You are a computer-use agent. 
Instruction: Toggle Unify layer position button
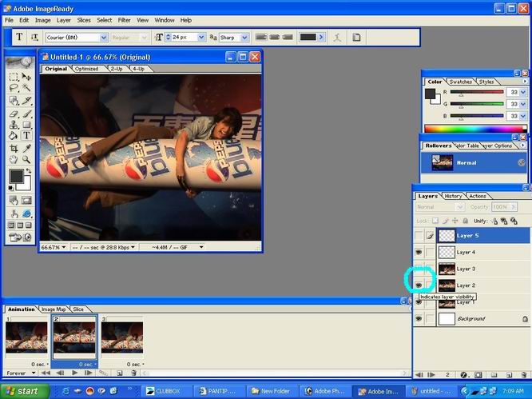[494, 221]
